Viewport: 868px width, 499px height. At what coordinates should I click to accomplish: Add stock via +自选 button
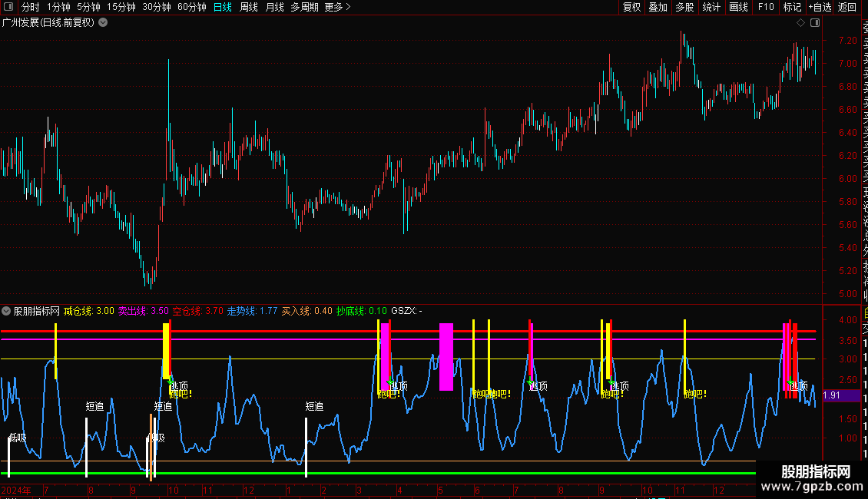point(820,7)
